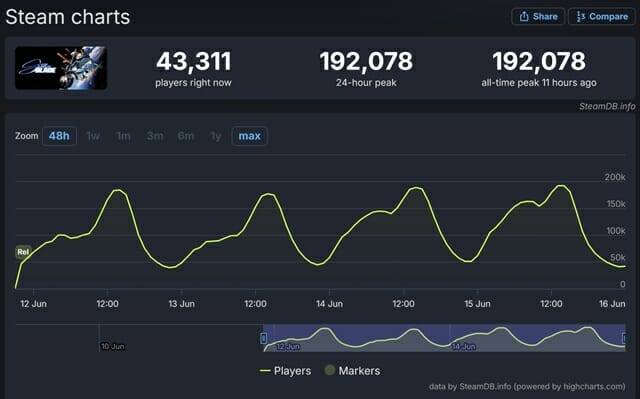Click the compare icon beside Compare
Screen dimensions: 640x399
[x=580, y=17]
